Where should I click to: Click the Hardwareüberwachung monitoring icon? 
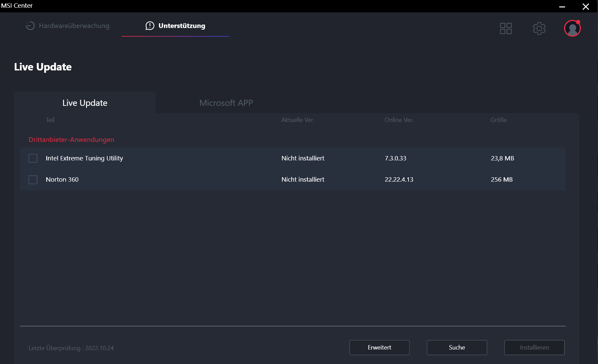(30, 26)
